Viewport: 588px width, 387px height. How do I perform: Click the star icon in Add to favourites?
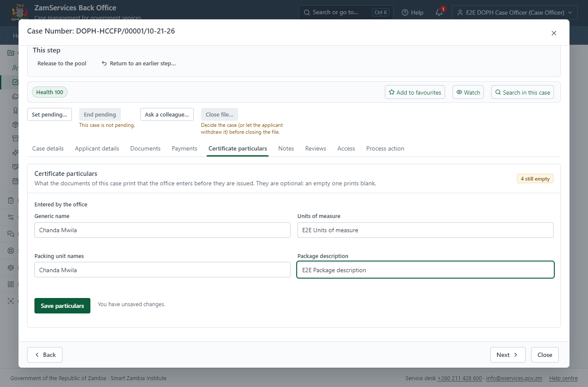pos(392,92)
